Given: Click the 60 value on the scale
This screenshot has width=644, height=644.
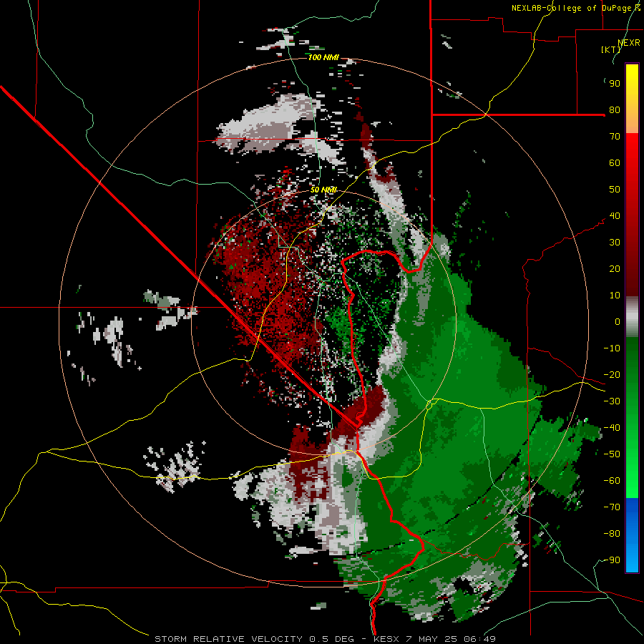Looking at the screenshot, I should tap(615, 163).
